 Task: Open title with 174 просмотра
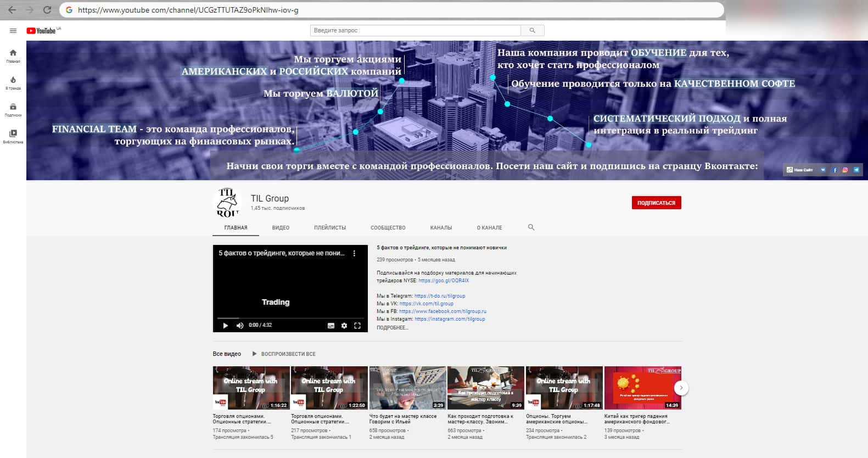tap(242, 419)
